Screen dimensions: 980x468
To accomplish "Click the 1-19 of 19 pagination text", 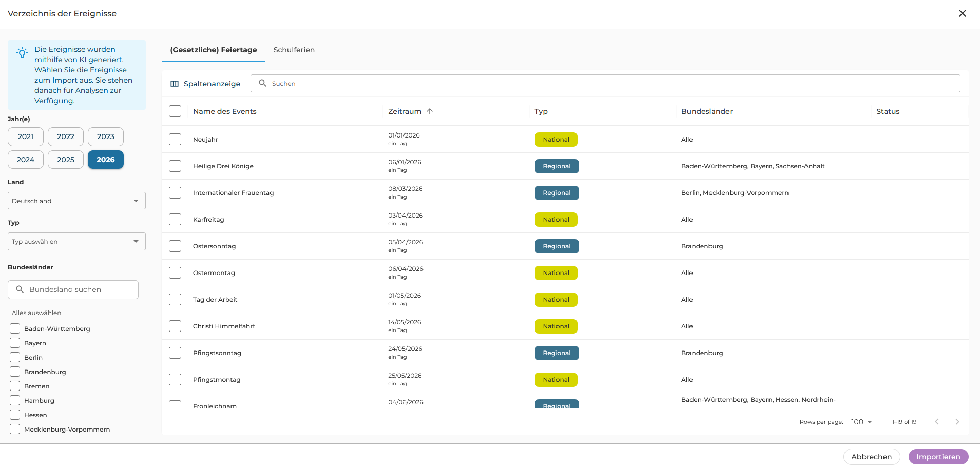I will pyautogui.click(x=904, y=422).
